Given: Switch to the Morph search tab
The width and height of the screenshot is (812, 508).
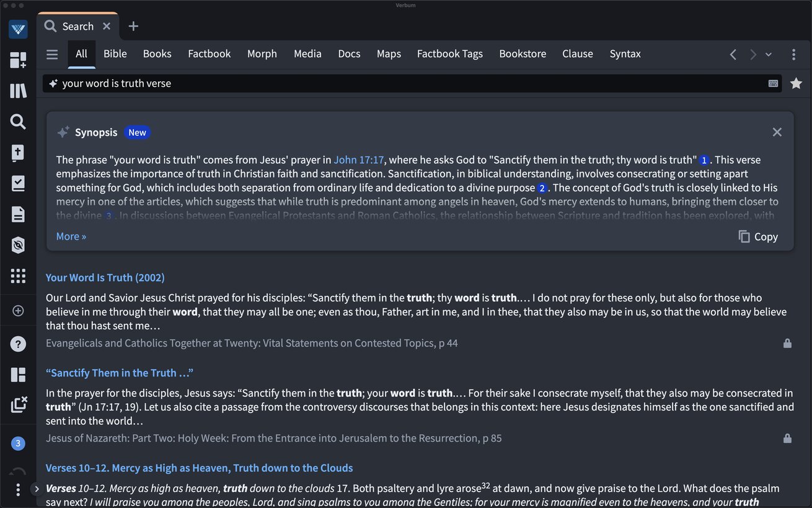Looking at the screenshot, I should coord(262,54).
